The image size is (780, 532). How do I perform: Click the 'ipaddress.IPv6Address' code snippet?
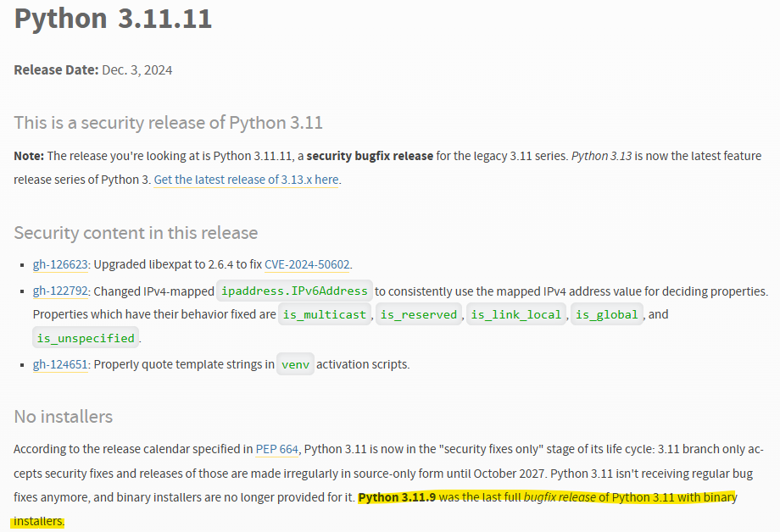pos(294,291)
